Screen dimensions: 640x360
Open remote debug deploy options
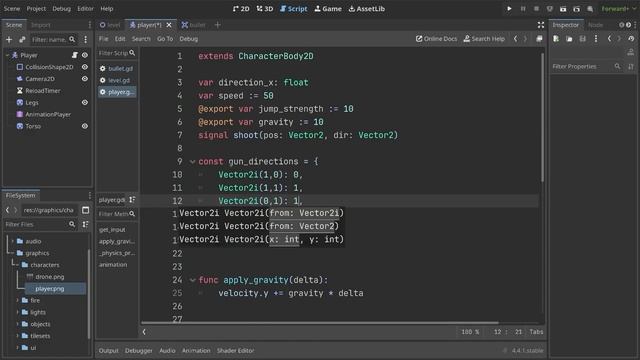coord(549,9)
